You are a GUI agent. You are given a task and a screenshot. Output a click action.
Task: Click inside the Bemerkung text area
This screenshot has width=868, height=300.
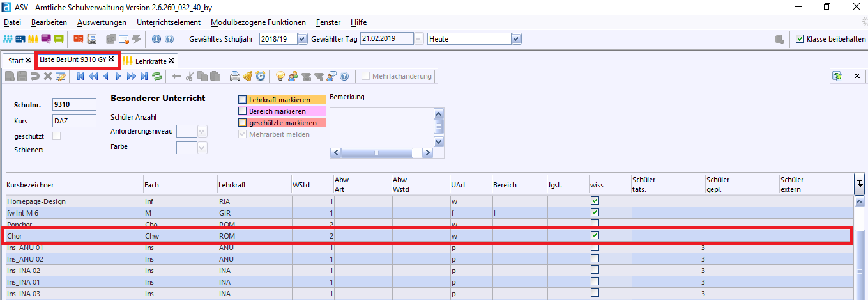point(382,127)
